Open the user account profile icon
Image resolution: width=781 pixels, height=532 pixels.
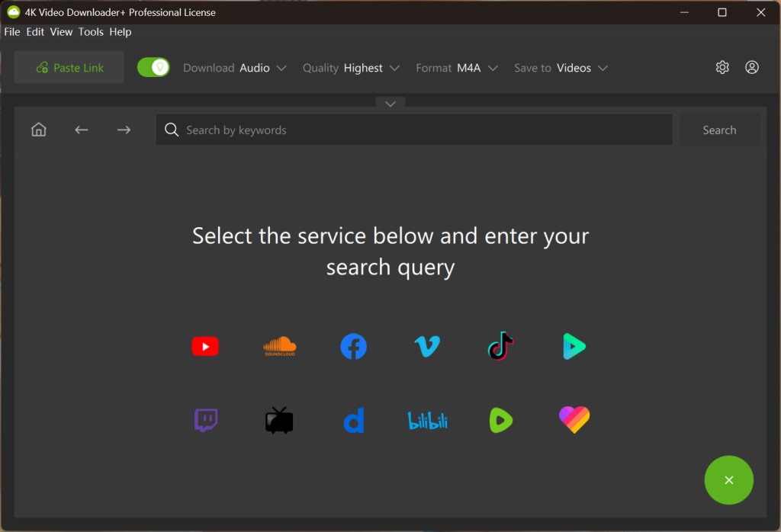(752, 67)
